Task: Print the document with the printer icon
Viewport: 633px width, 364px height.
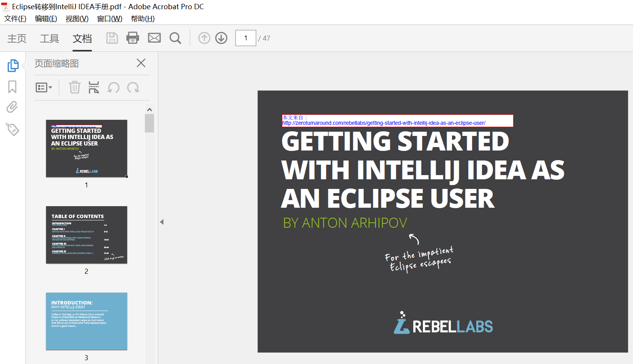Action: (133, 38)
